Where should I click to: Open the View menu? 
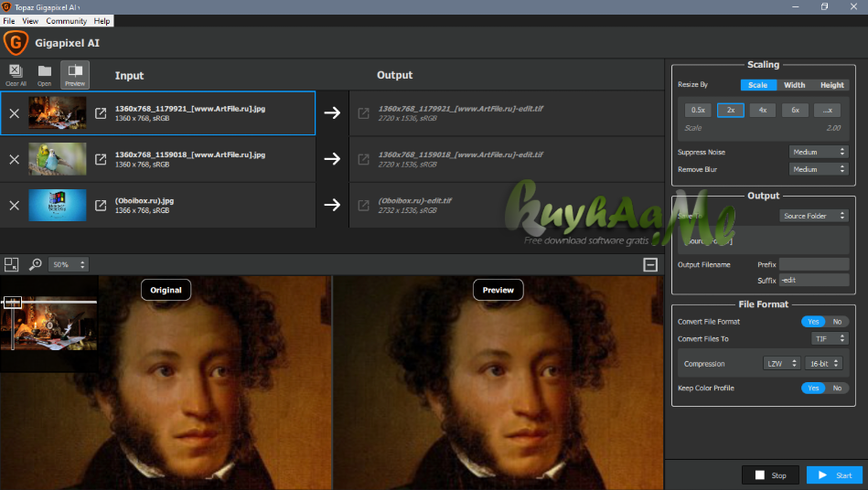[30, 21]
